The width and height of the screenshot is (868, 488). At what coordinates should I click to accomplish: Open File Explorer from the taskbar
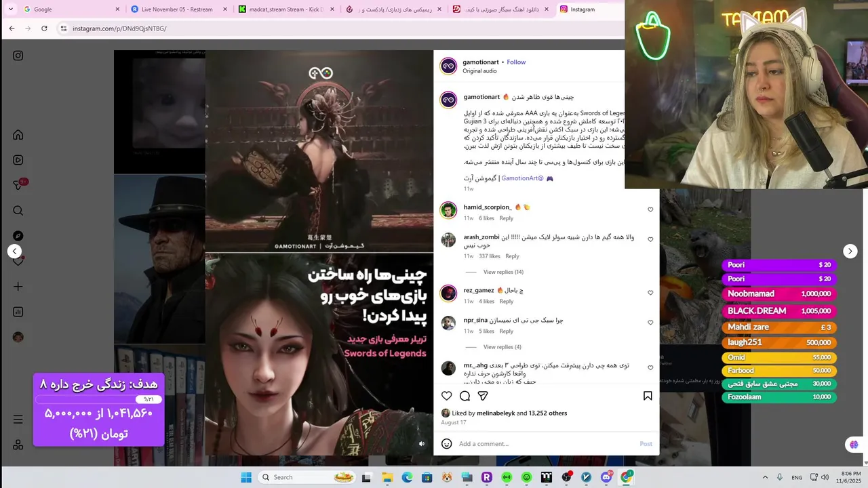pyautogui.click(x=387, y=477)
